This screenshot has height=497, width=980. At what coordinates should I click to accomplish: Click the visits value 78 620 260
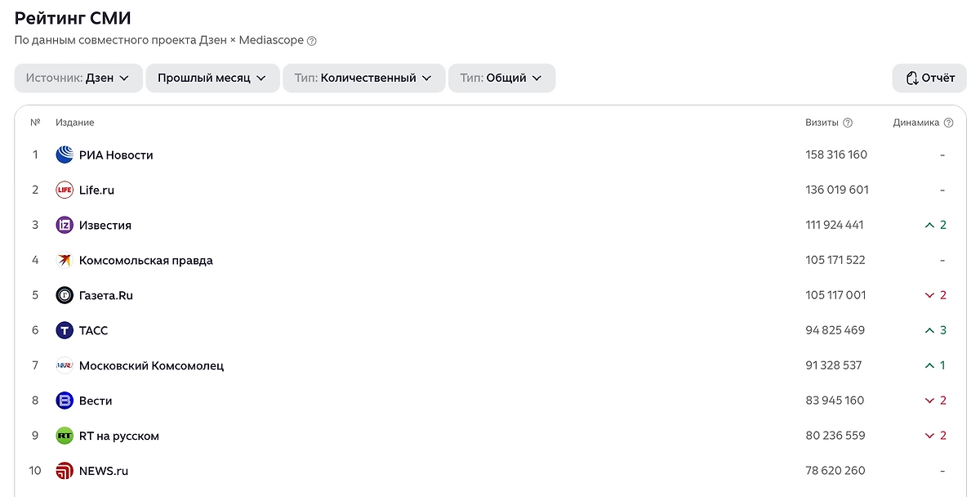point(835,471)
